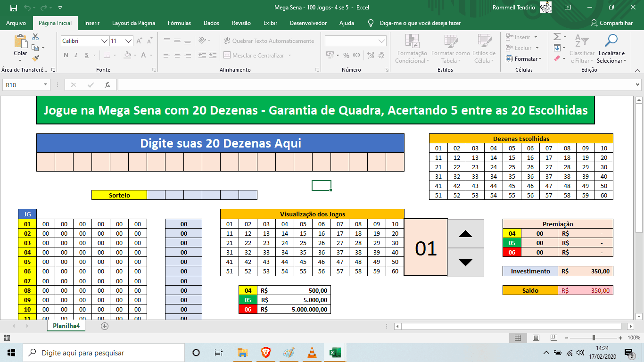Open the Name Box R10 dropdown arrow
The image size is (644, 362).
tap(46, 85)
